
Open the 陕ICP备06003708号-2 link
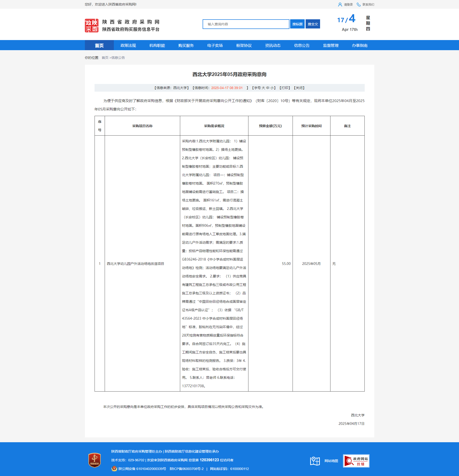coord(186,469)
